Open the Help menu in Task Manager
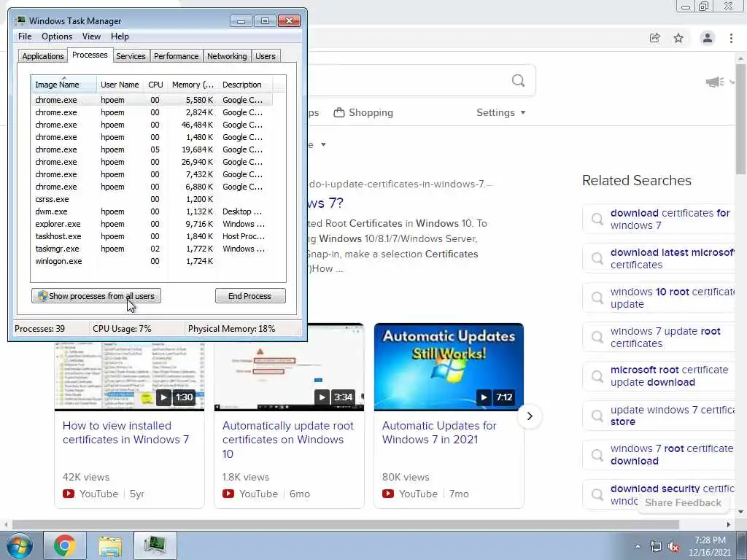The width and height of the screenshot is (747, 560). [120, 36]
